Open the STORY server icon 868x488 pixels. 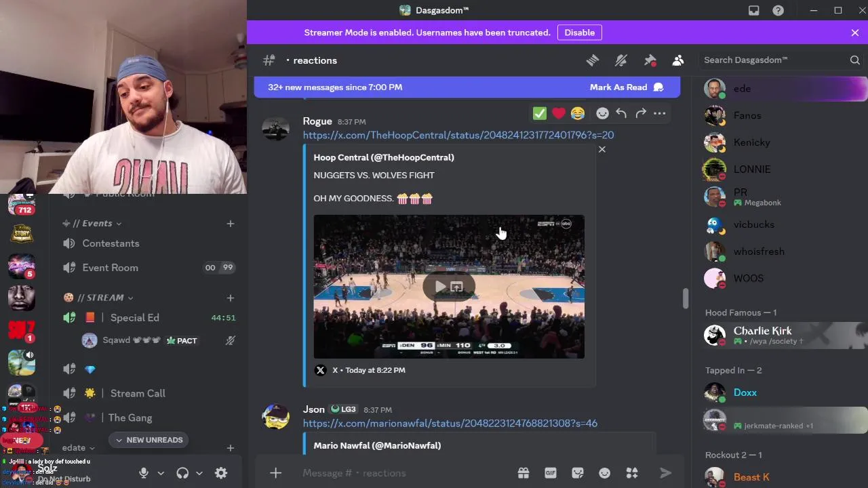(x=22, y=234)
